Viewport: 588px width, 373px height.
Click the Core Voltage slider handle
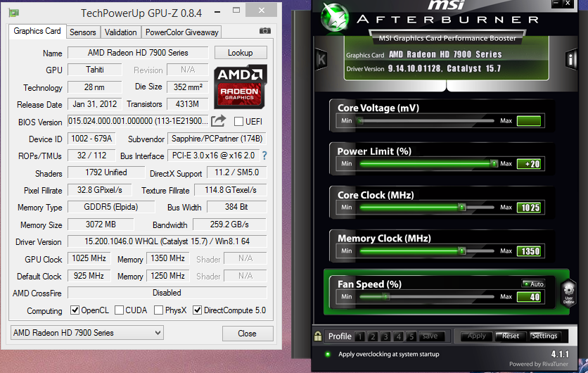[x=360, y=121]
